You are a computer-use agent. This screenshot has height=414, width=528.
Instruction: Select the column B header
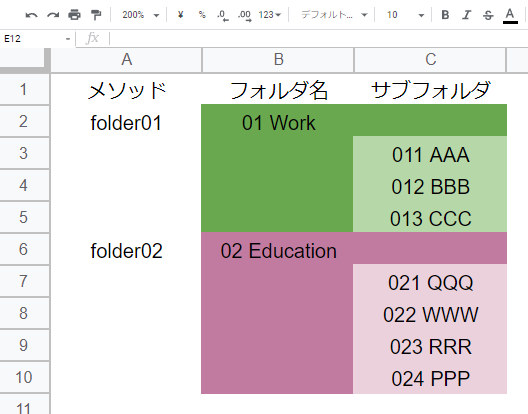pos(278,60)
